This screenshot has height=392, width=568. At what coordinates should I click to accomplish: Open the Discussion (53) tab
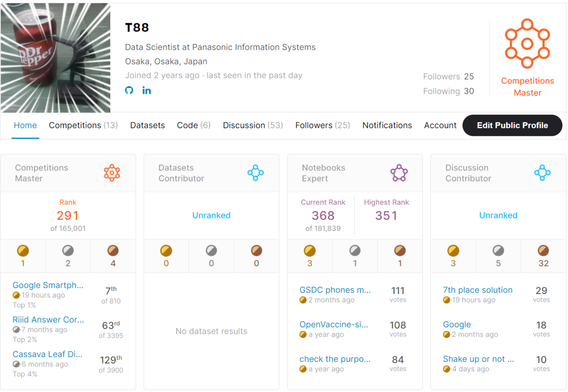[253, 125]
